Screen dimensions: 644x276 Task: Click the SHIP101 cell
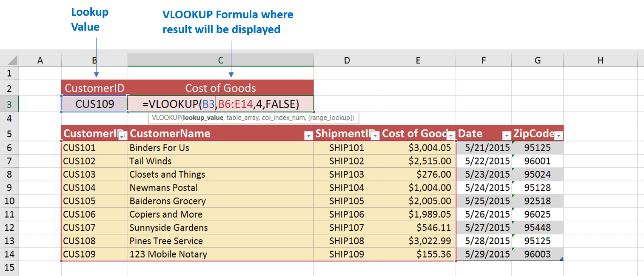coord(347,147)
